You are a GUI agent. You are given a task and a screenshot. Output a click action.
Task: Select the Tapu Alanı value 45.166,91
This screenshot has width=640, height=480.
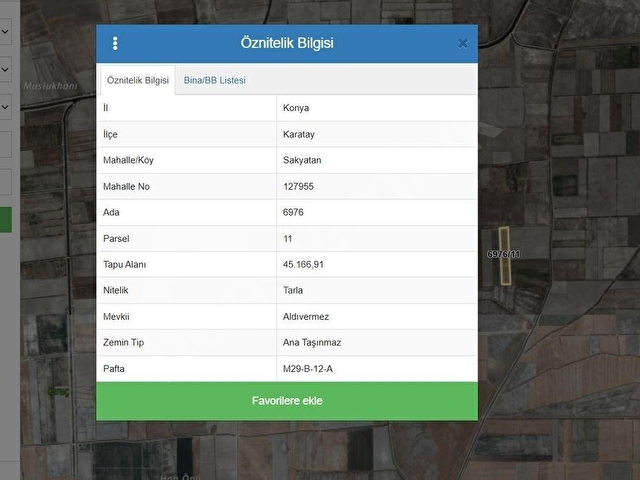click(303, 264)
